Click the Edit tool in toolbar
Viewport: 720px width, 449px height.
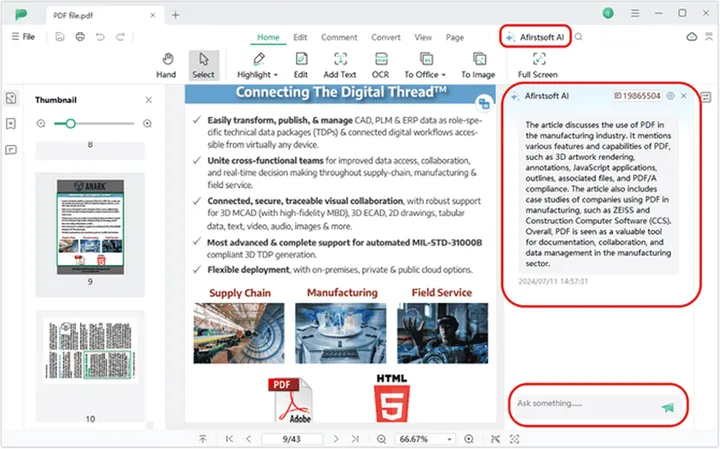[300, 65]
